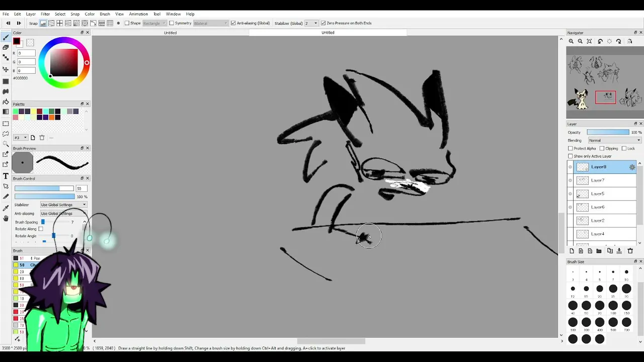The width and height of the screenshot is (644, 362).
Task: Open the Animation menu
Action: pos(138,14)
